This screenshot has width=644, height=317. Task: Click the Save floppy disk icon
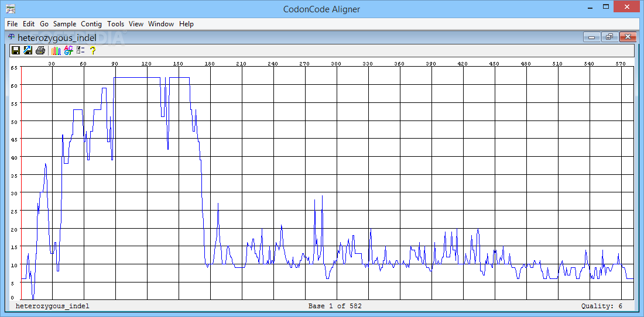pyautogui.click(x=16, y=50)
